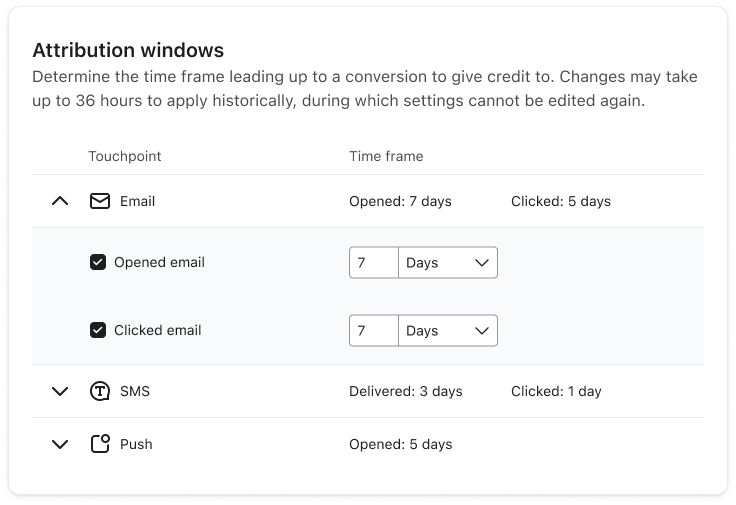Open Days dropdown for Opened email
Image resolution: width=736 pixels, height=505 pixels.
coord(447,262)
